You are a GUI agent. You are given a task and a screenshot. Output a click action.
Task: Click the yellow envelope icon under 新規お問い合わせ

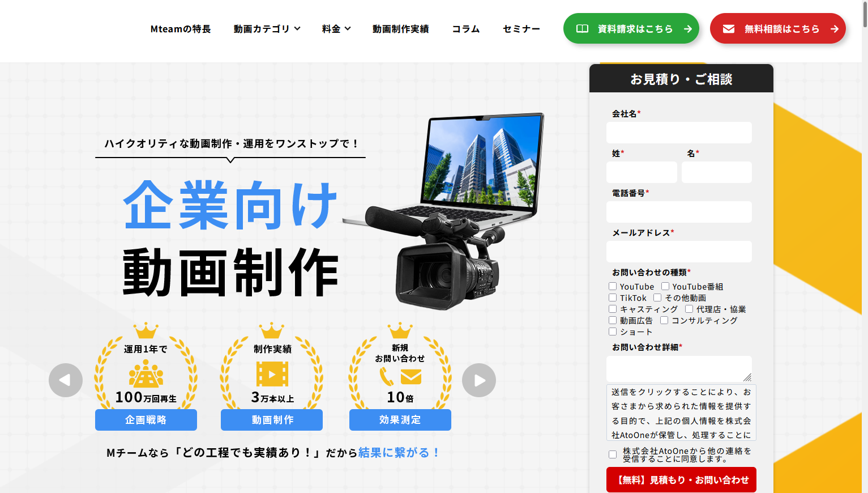(411, 377)
